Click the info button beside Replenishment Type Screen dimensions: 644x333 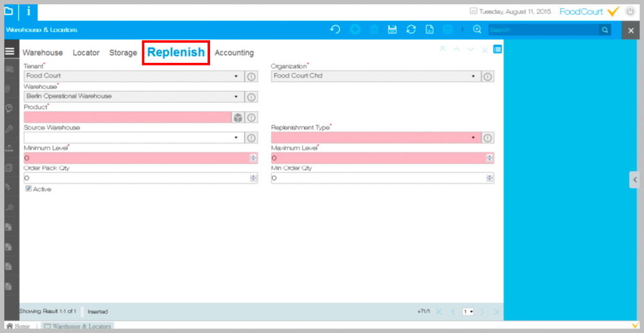coord(487,138)
